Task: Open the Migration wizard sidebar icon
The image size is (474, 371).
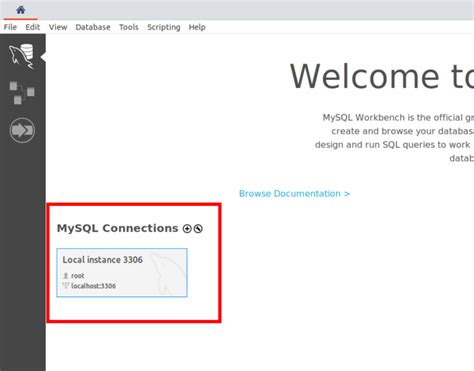Action: click(22, 130)
